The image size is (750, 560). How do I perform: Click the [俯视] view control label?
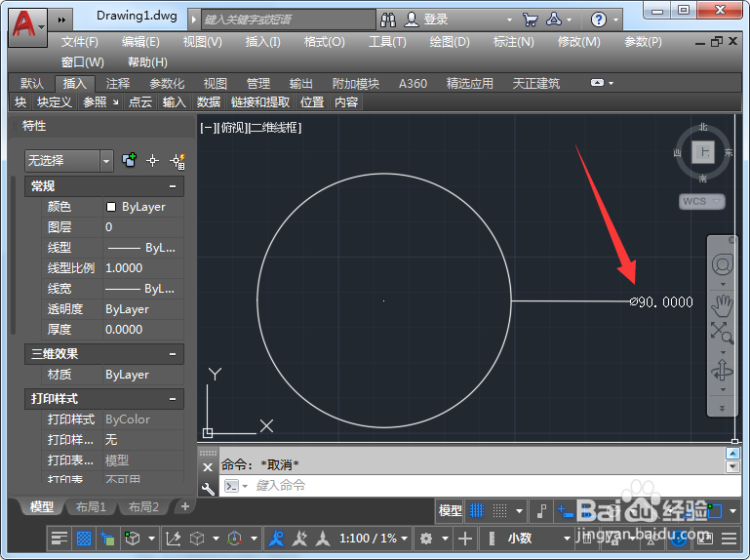point(232,128)
